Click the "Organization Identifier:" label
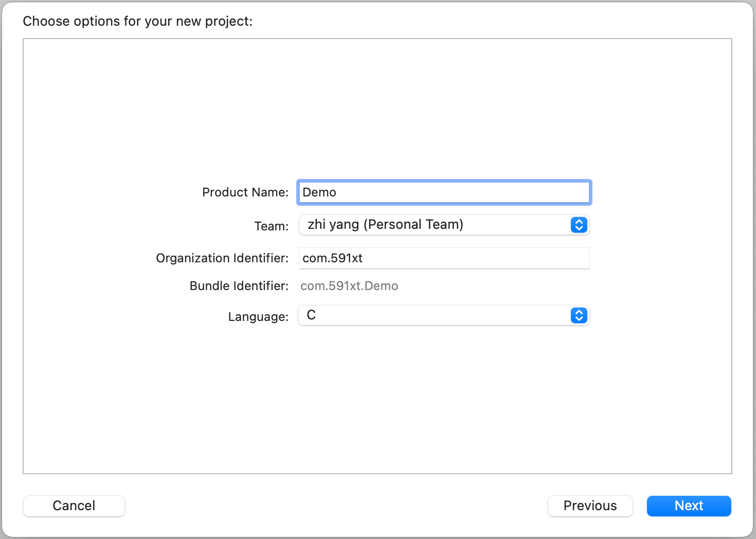This screenshot has width=756, height=539. coord(222,258)
